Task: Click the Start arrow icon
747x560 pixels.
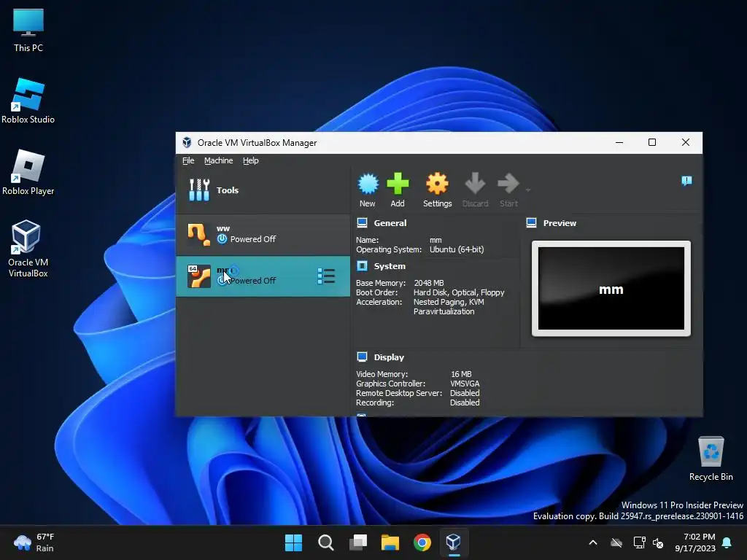Action: (508, 183)
